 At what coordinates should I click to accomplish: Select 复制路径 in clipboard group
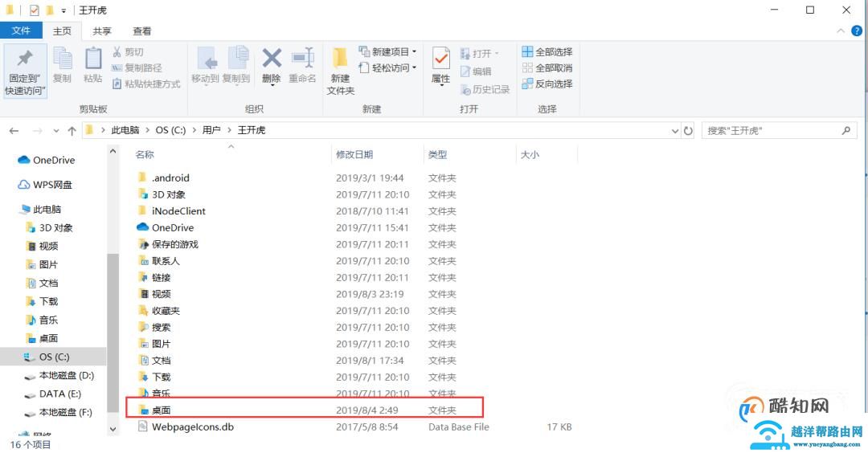[137, 67]
